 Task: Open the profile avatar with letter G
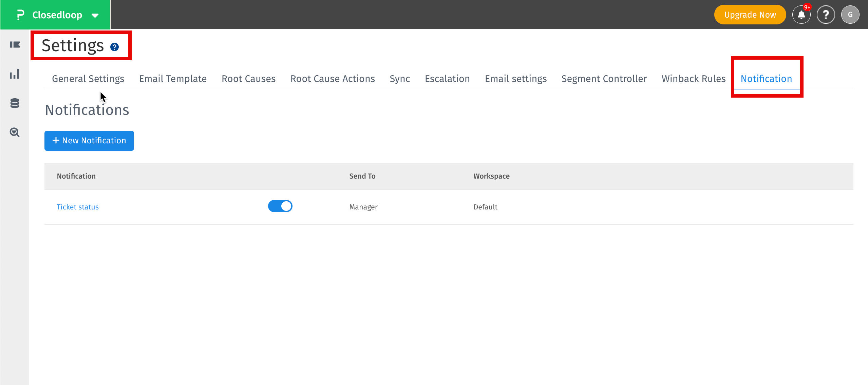[851, 15]
